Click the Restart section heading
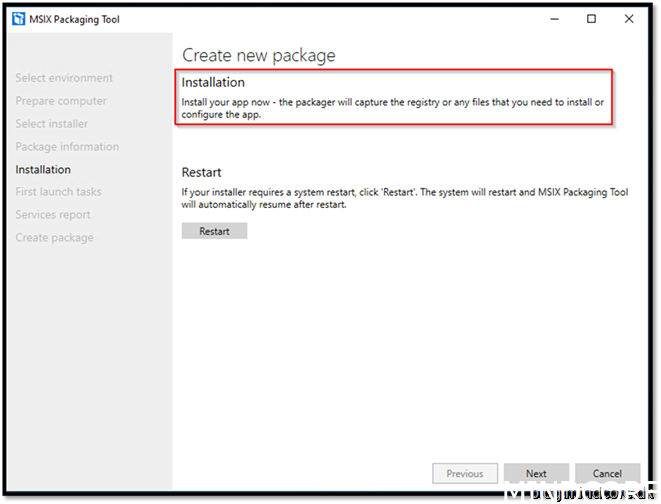The image size is (661, 504). [201, 172]
